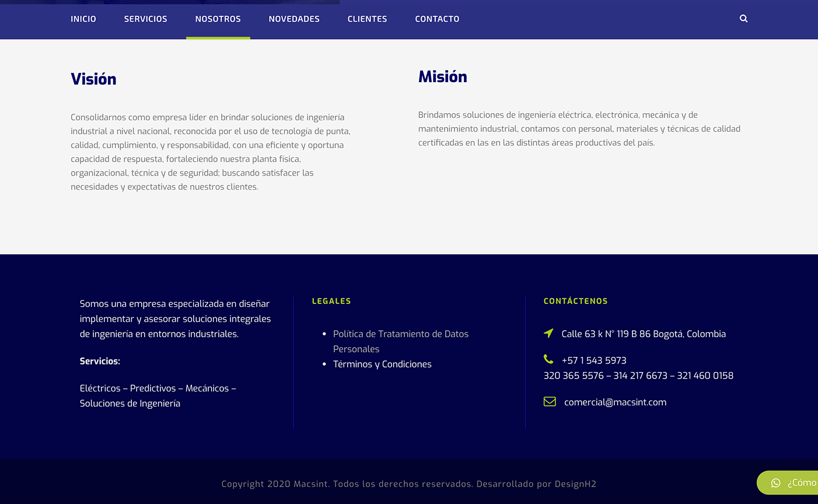This screenshot has height=504, width=818.
Task: Open the Novedades section
Action: (x=294, y=19)
